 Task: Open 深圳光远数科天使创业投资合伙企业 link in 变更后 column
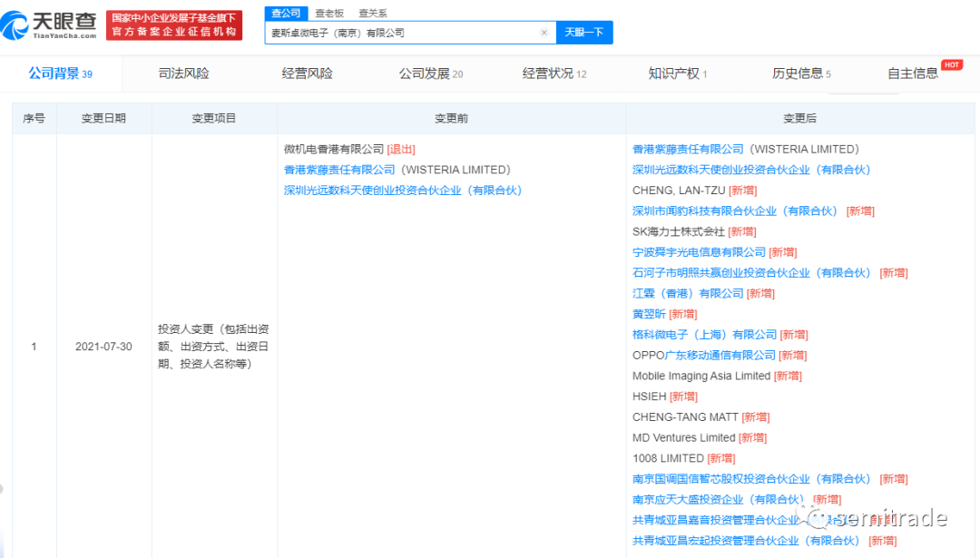(x=751, y=170)
